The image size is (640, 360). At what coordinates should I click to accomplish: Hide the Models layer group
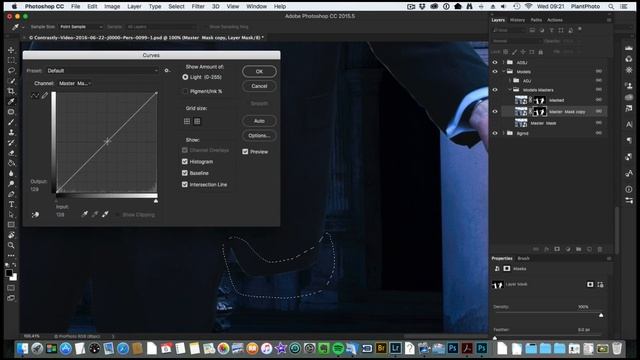[495, 71]
